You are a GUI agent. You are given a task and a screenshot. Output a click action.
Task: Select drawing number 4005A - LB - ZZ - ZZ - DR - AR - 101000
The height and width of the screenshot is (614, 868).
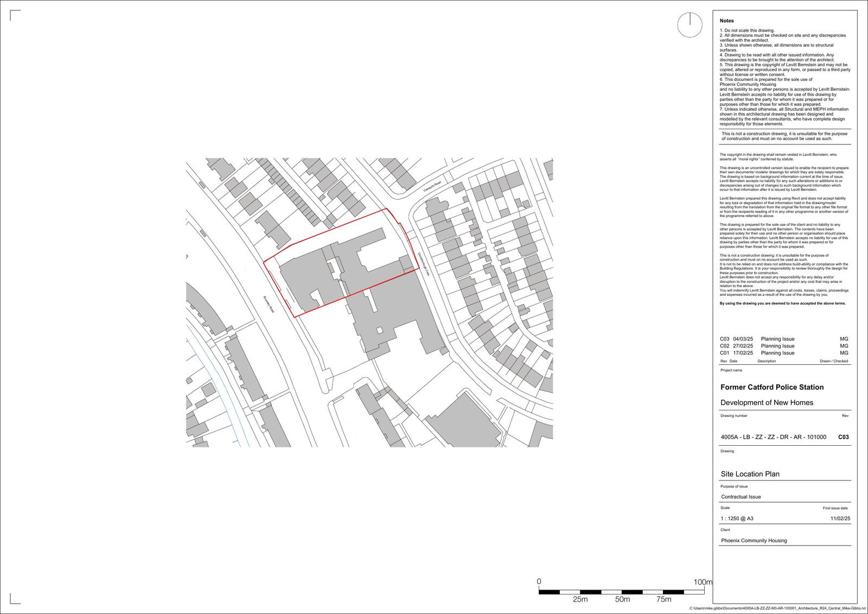[773, 437]
